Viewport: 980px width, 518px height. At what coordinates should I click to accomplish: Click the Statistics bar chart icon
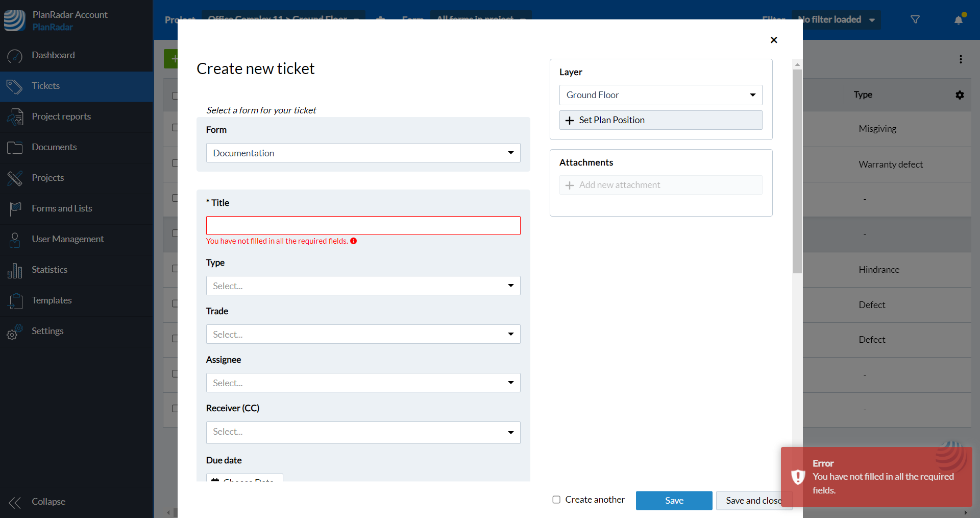15,270
